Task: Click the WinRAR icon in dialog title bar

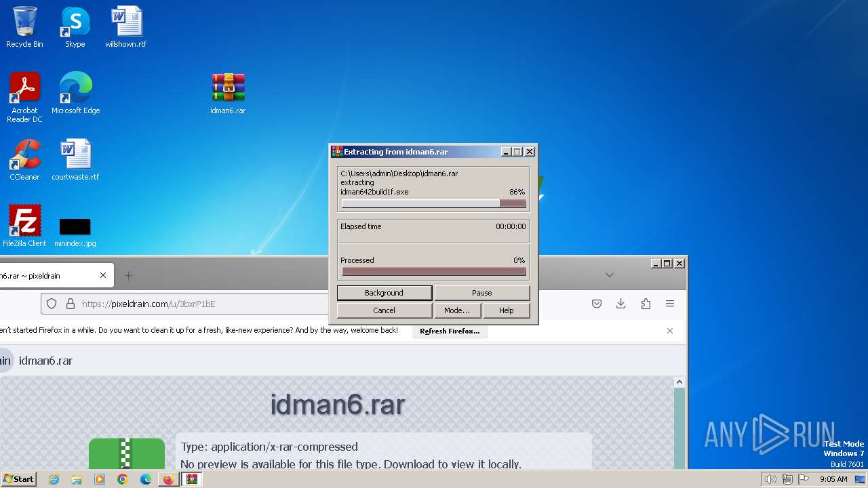Action: [x=337, y=152]
